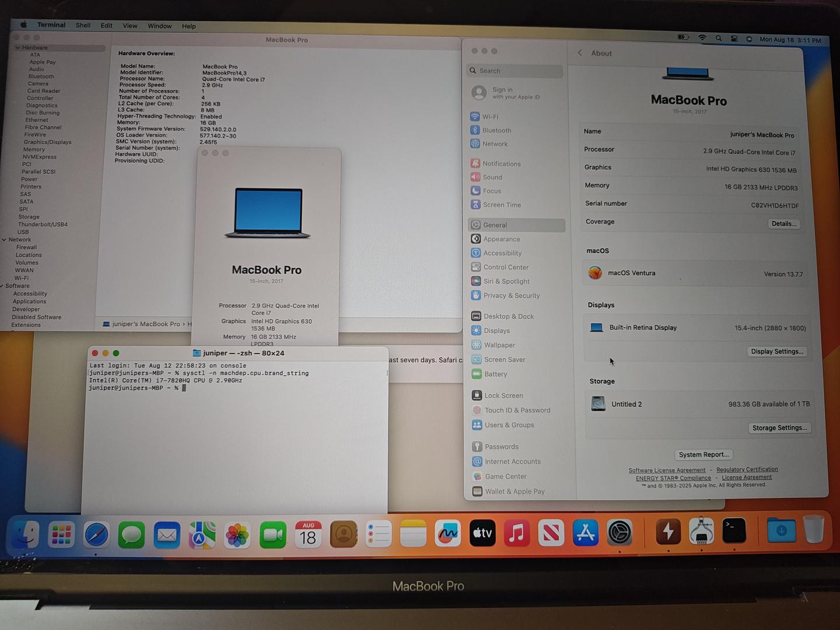Open the App Store from the Dock

pyautogui.click(x=586, y=532)
